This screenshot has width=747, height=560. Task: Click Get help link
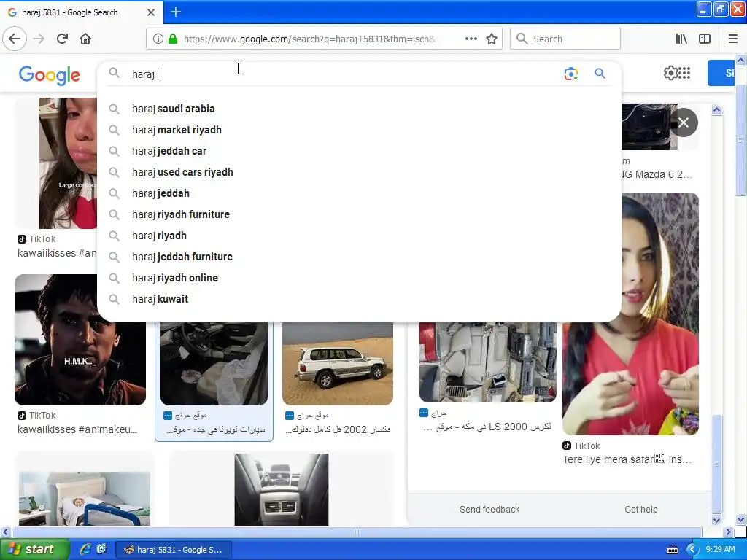[640, 509]
